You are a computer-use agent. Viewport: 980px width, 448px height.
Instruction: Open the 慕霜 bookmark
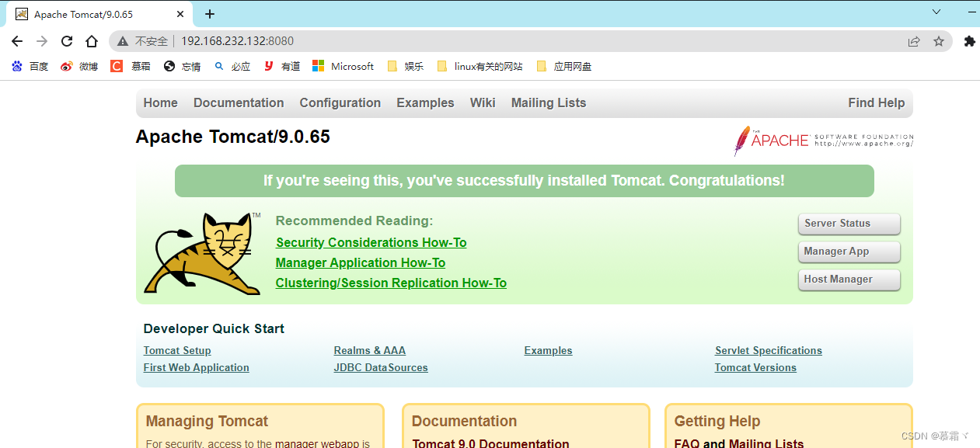[131, 67]
